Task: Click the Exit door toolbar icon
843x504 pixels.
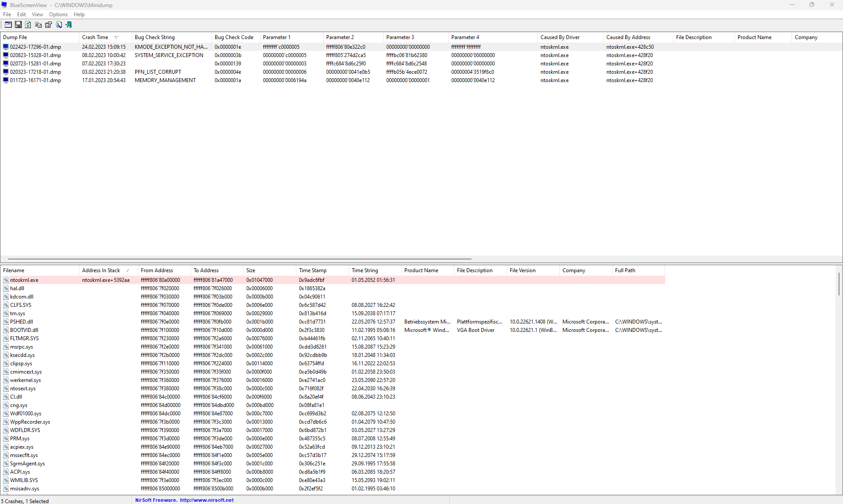Action: click(x=69, y=25)
